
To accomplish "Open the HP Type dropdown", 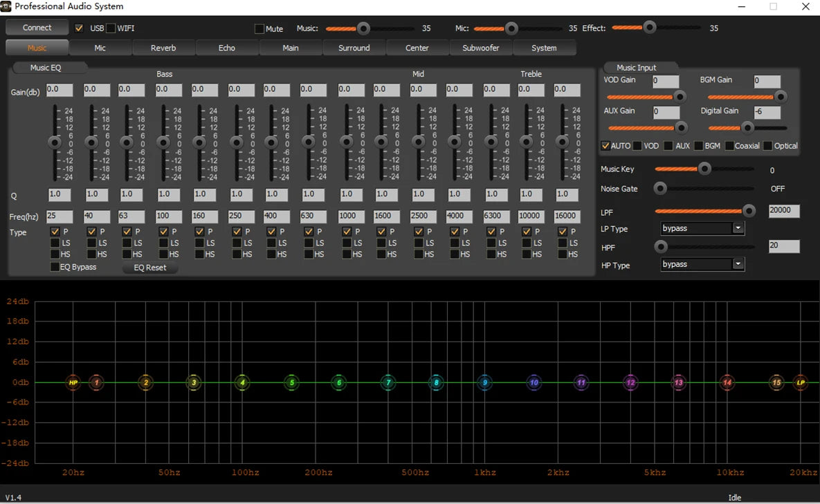I will point(738,264).
